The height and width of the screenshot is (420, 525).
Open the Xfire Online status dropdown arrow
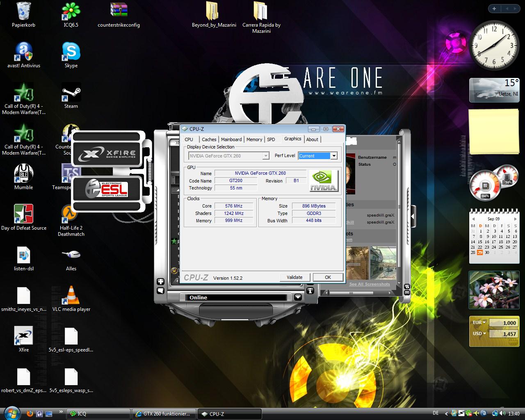point(298,297)
